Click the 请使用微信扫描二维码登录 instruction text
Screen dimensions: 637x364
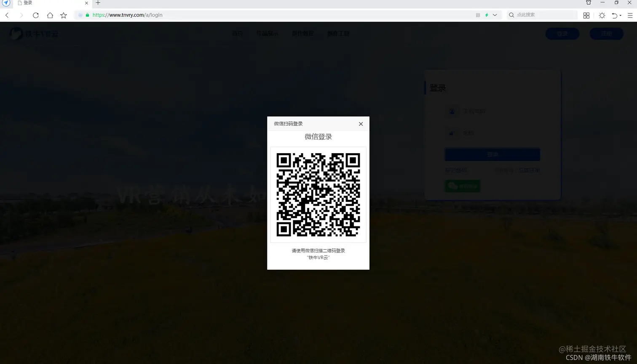click(318, 250)
